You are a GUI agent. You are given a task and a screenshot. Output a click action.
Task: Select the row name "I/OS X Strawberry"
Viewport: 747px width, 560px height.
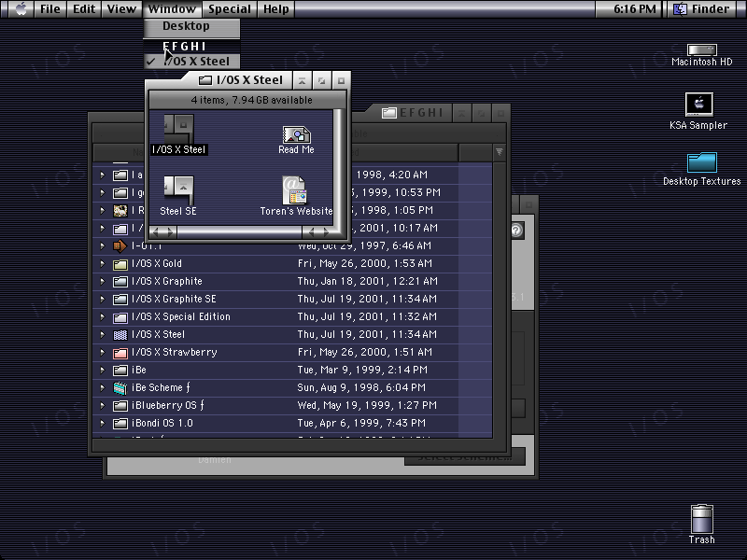point(175,353)
